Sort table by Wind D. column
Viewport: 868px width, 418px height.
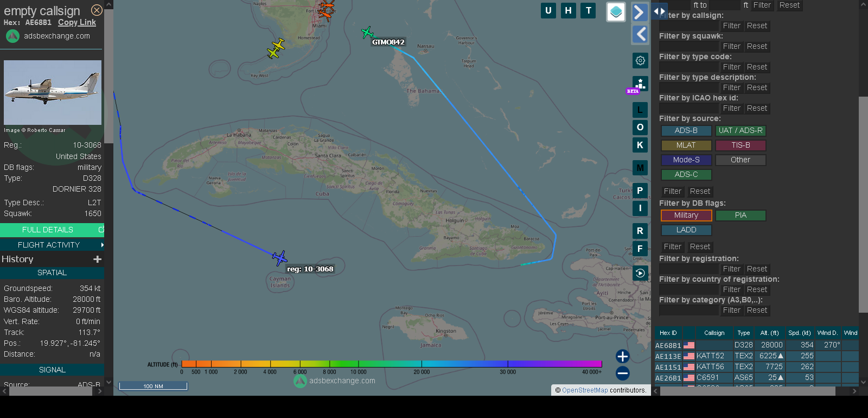coord(828,333)
